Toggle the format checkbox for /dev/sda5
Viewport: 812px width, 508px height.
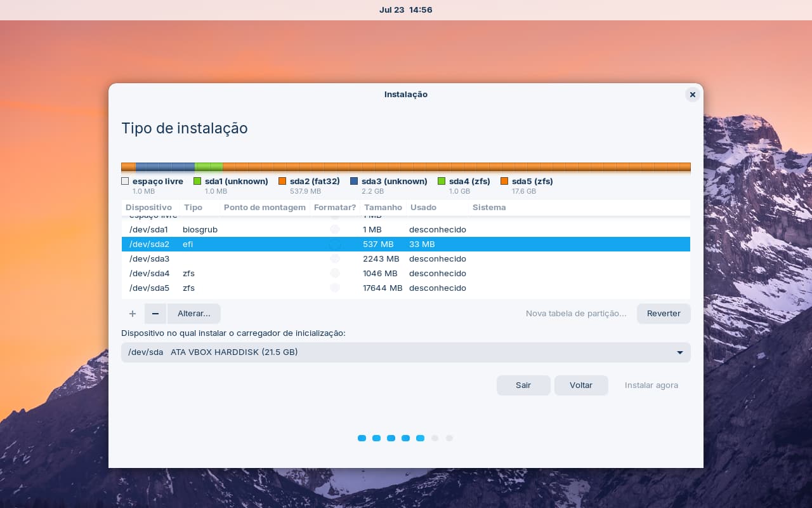(335, 288)
